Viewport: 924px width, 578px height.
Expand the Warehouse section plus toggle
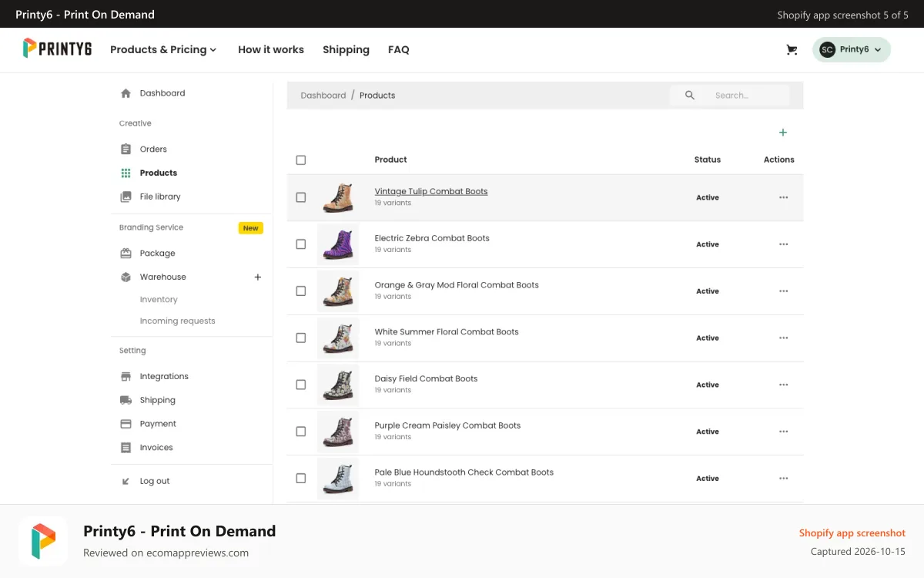pos(258,277)
